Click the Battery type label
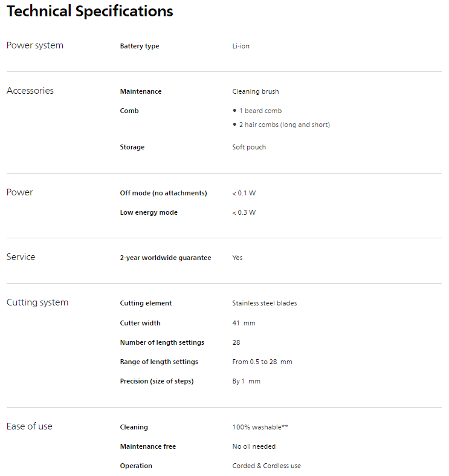 140,47
